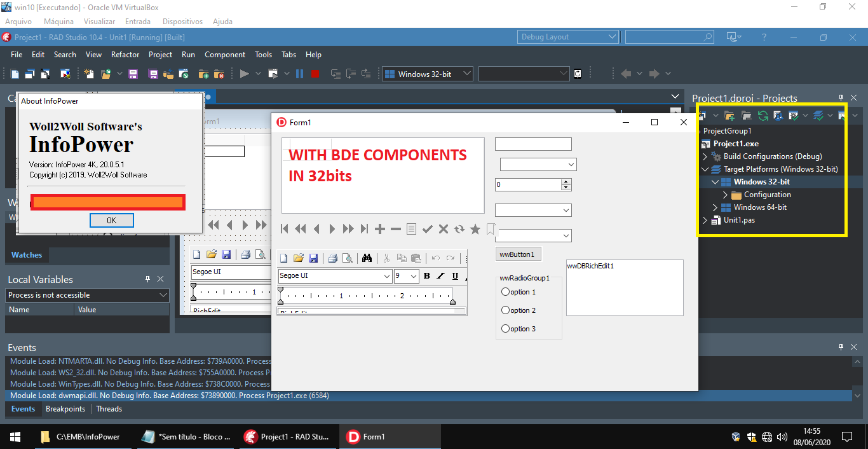Toggle Italic in Form1 rich edit toolbar

point(440,276)
